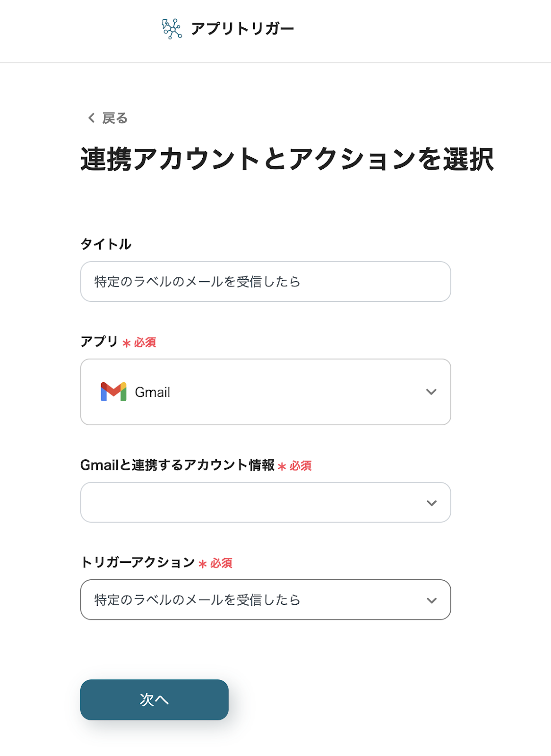The height and width of the screenshot is (756, 551).
Task: Click the chevron in the trigger action field
Action: click(431, 600)
